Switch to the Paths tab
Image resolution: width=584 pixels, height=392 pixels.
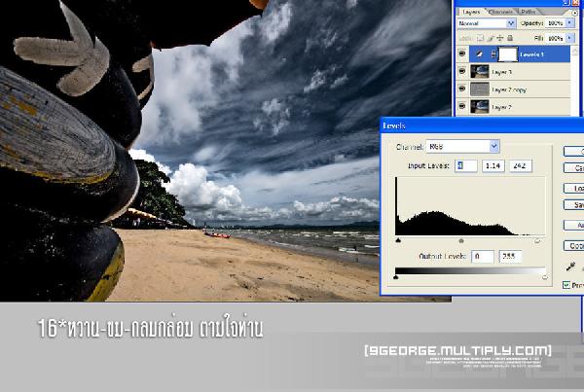click(x=528, y=12)
